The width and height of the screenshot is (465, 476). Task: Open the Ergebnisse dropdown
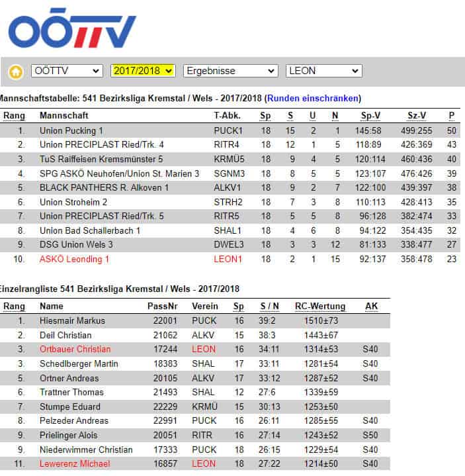[x=231, y=71]
